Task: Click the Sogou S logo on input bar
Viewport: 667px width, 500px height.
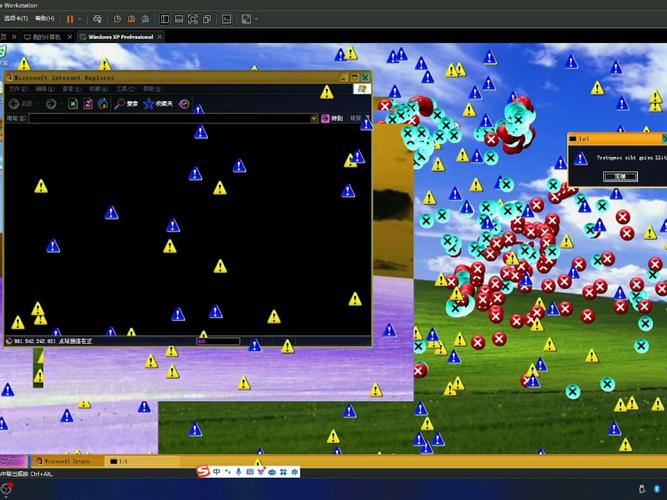Action: 204,471
